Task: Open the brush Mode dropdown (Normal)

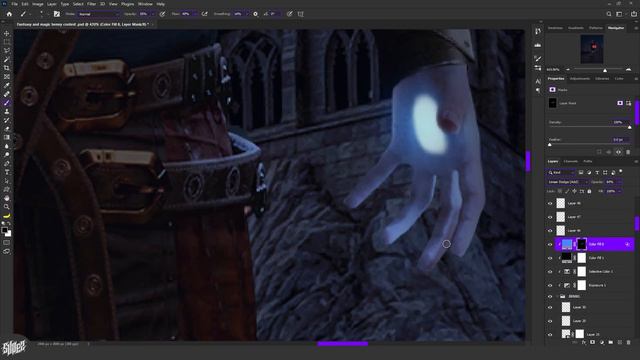Action: click(x=98, y=14)
